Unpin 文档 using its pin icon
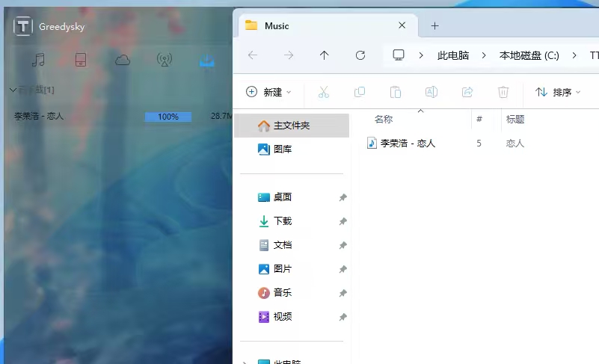The height and width of the screenshot is (364, 599). click(x=342, y=245)
